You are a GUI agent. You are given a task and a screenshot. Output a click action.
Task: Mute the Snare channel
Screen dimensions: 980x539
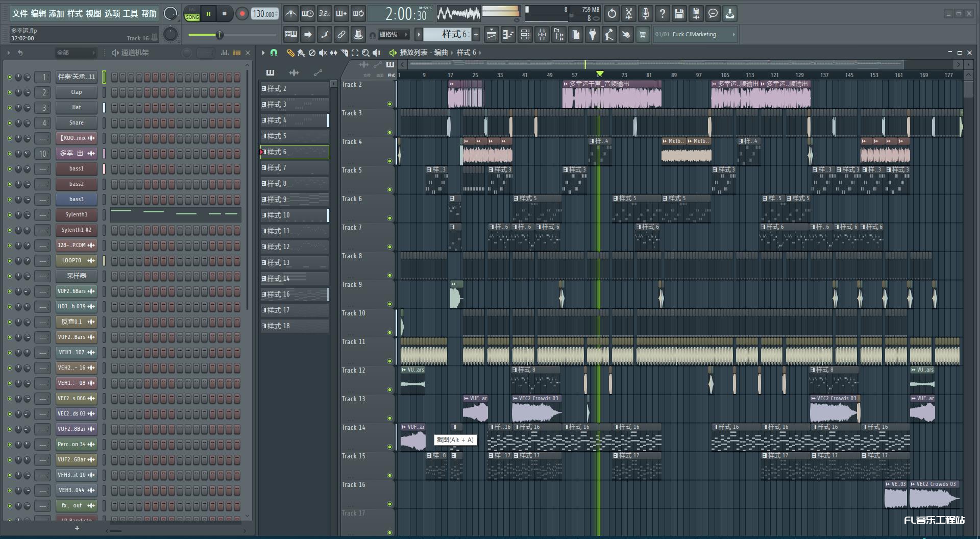point(10,123)
